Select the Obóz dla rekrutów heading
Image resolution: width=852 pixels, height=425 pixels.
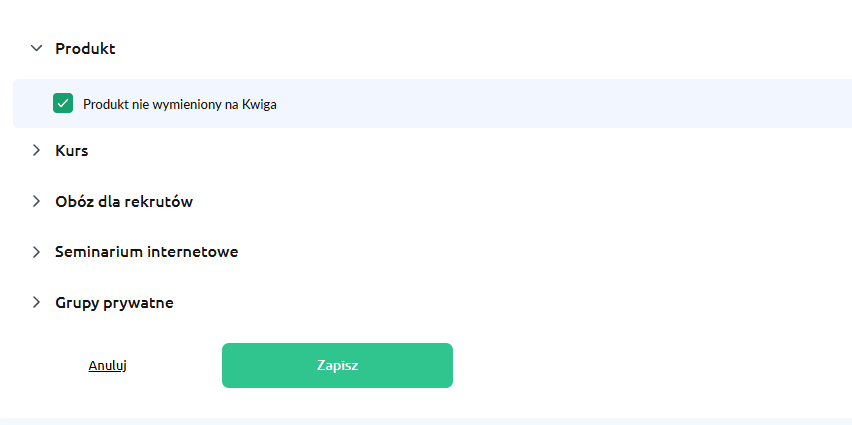(124, 202)
